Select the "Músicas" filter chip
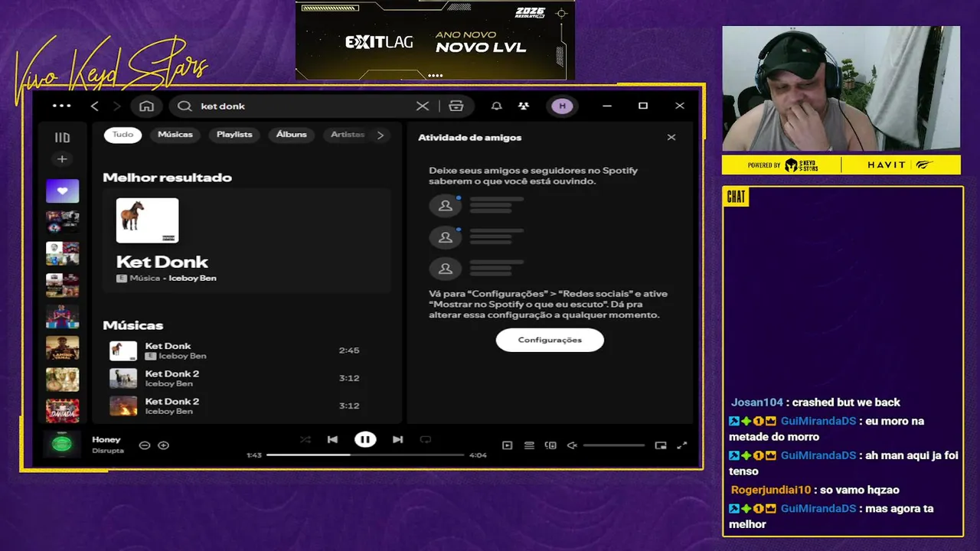This screenshot has width=980, height=551. 175,135
